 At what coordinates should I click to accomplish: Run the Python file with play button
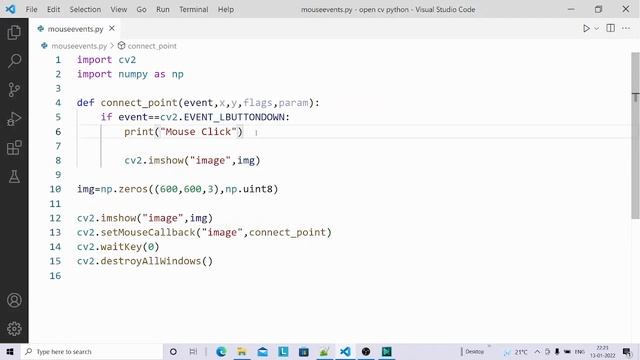586,28
